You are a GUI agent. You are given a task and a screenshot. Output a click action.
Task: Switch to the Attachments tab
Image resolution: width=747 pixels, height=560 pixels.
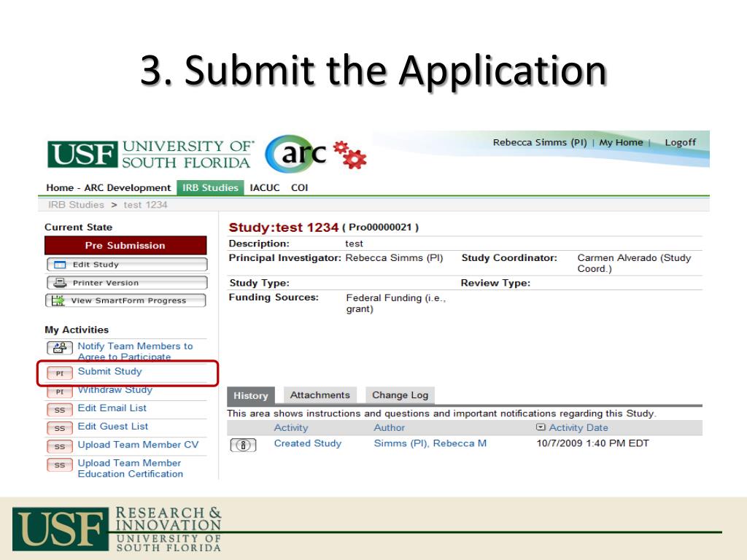pyautogui.click(x=320, y=395)
